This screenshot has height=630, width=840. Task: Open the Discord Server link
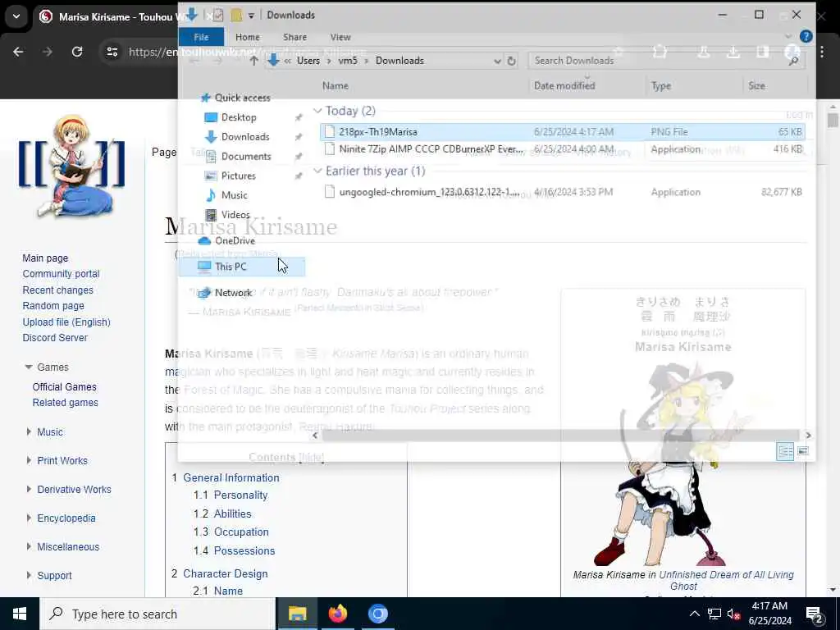point(55,338)
